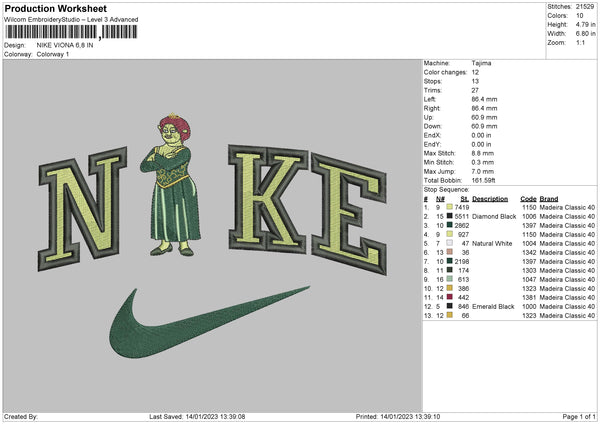Select the Stitches value 21529
This screenshot has width=600, height=424.
[585, 7]
